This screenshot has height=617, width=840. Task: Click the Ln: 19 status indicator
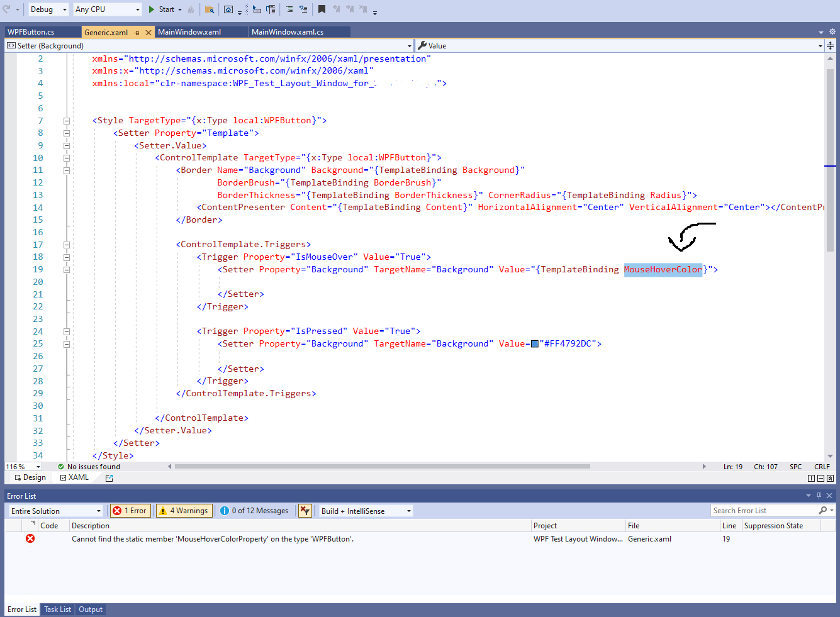coord(733,467)
